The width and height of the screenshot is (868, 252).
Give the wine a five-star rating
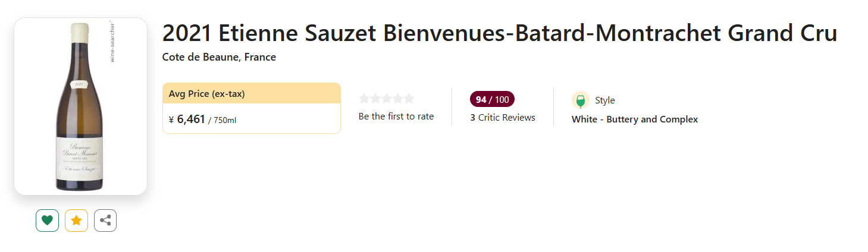[x=408, y=99]
